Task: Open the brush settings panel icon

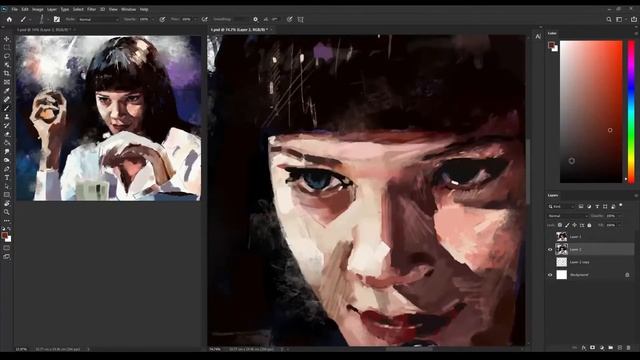Action: [x=57, y=19]
